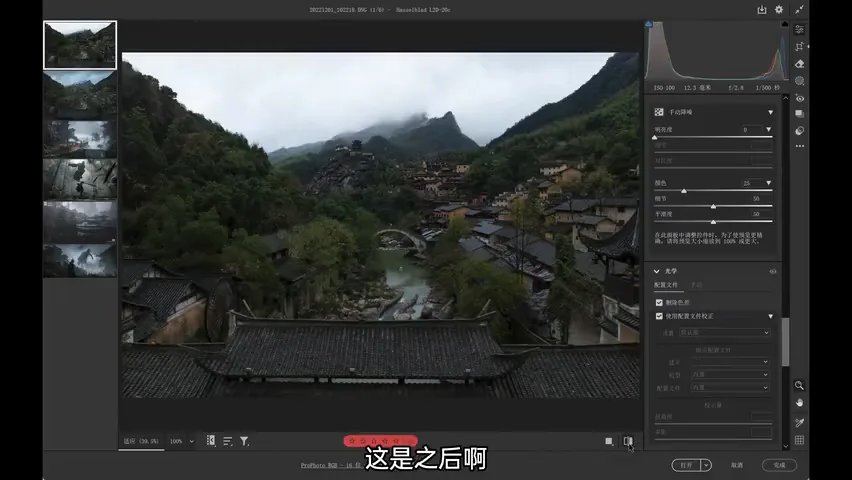
Task: Toggle the highlight clipping warning on histogram
Action: coord(785,24)
